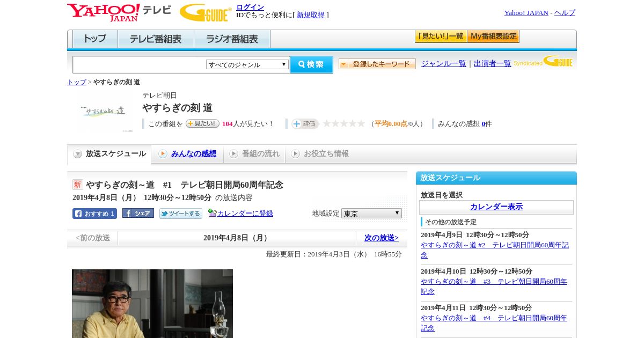644x338 pixels.
Task: Open やすらぎの刻～道 #3 broadcast link
Action: [494, 286]
